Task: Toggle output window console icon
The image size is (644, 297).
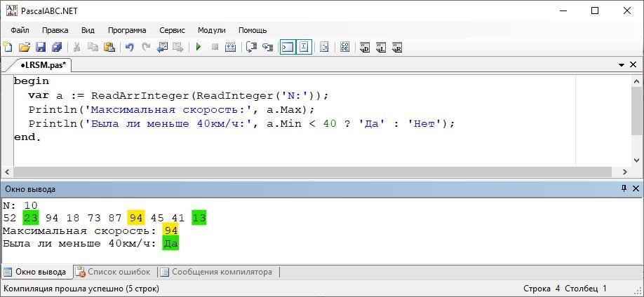Action: [288, 47]
